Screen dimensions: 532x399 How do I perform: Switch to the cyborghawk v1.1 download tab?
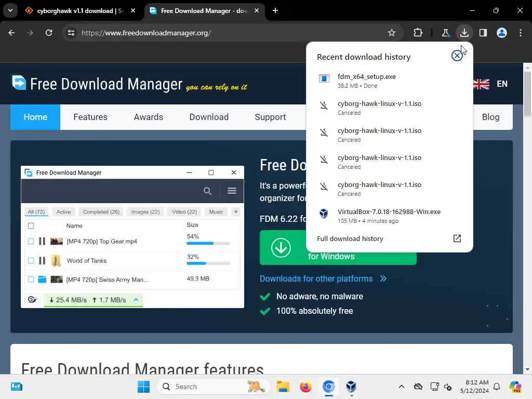coord(79,11)
